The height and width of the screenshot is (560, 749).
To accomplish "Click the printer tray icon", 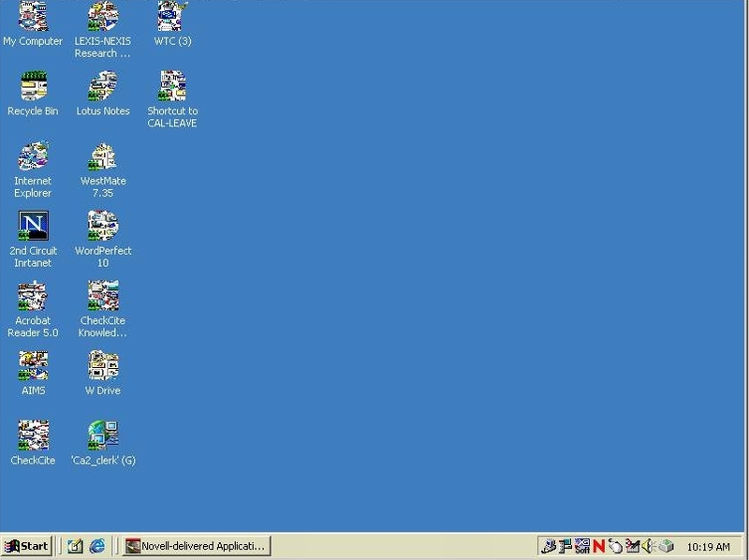I will click(666, 546).
